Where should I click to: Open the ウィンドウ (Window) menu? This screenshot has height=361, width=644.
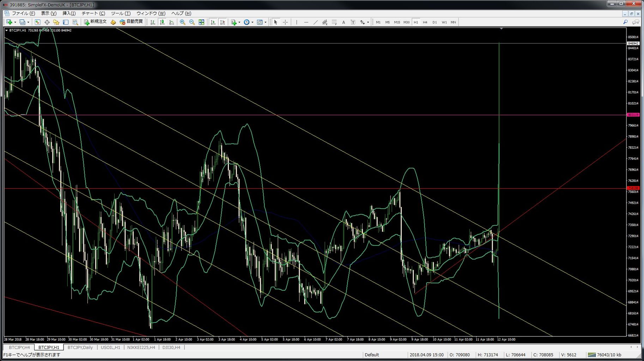(x=151, y=13)
